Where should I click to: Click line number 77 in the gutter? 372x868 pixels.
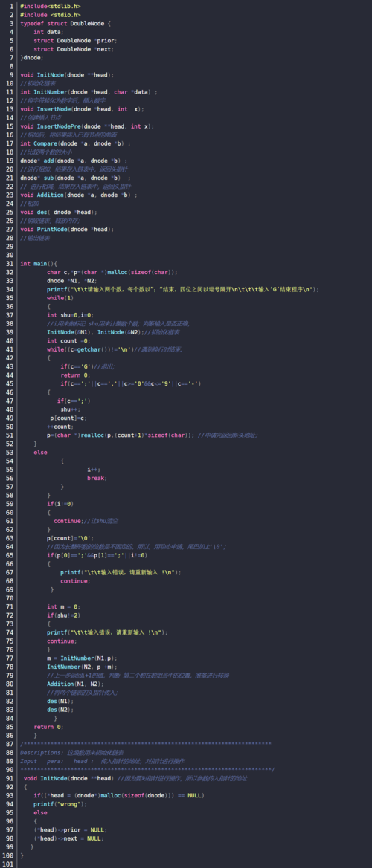(10, 658)
